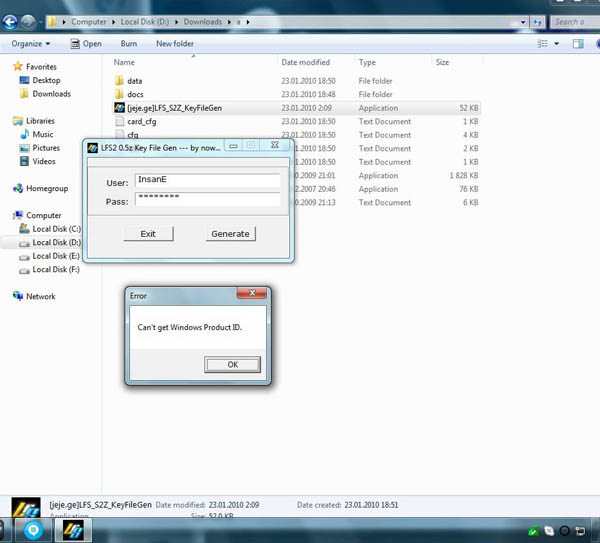The height and width of the screenshot is (543, 600).
Task: Open the view options dropdown arrow
Action: [557, 44]
